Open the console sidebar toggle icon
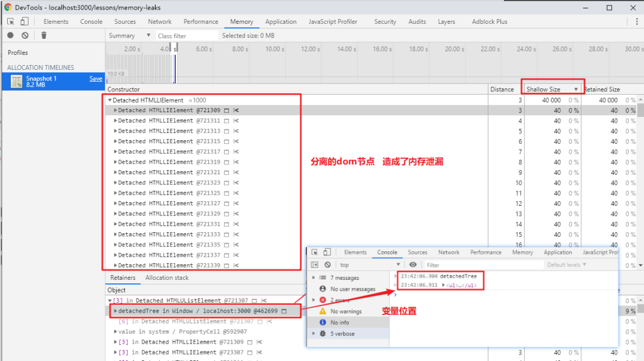Image resolution: width=644 pixels, height=361 pixels. (315, 264)
